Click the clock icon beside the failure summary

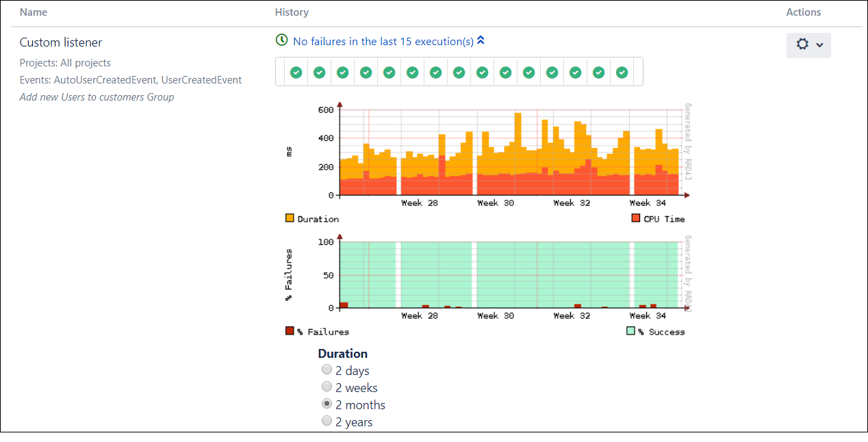click(281, 40)
